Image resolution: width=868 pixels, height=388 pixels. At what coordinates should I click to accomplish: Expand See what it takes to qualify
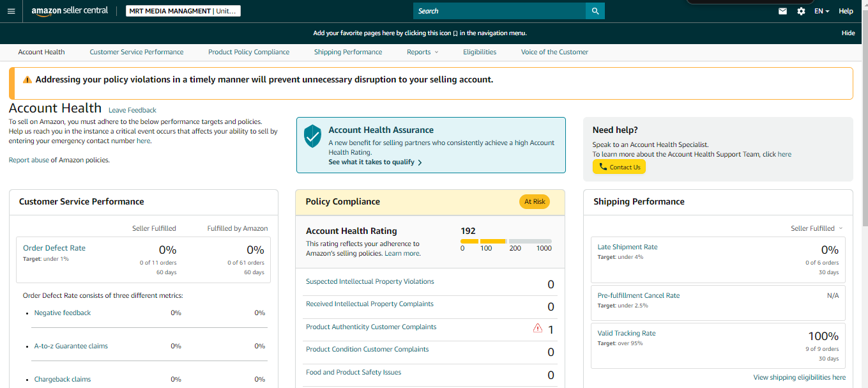click(x=375, y=162)
